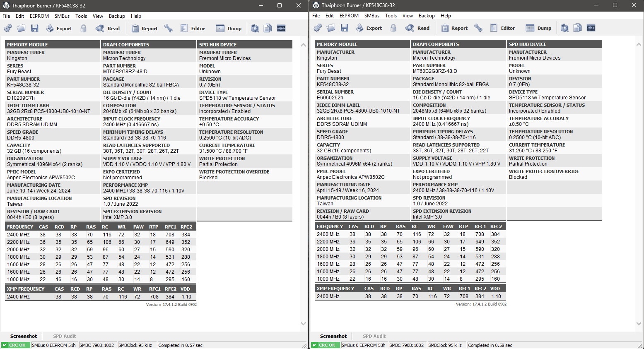This screenshot has width=644, height=349.
Task: Open settings gears icon in EEPROM 53h window
Action: click(318, 28)
